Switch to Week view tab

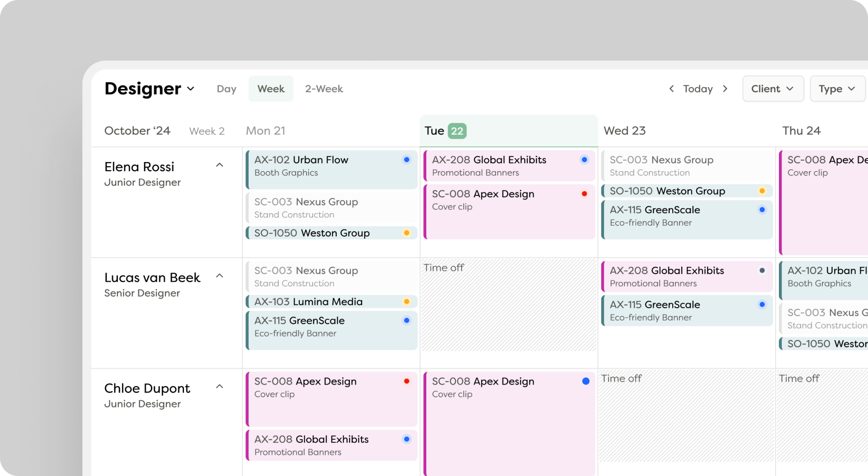tap(271, 89)
